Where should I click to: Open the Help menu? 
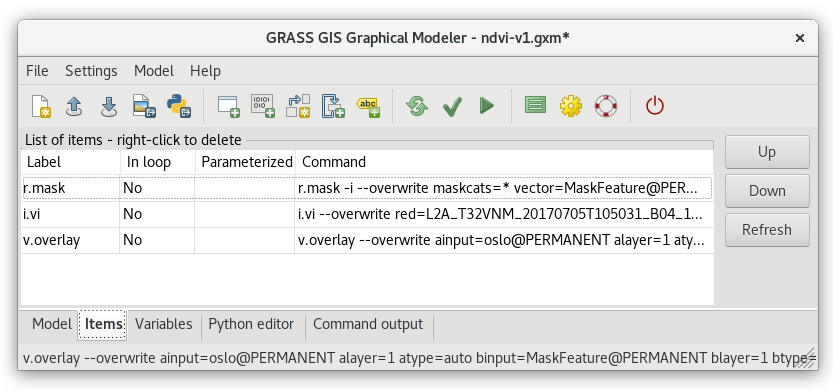[206, 71]
